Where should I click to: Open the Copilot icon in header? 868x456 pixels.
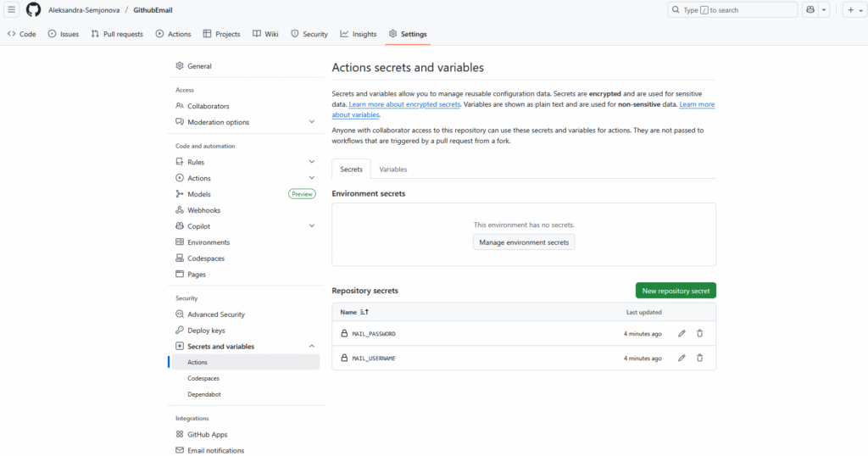pos(811,10)
